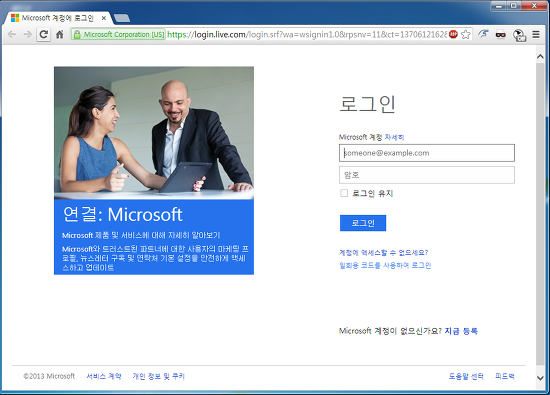Viewport: 550px width, 395px height.
Task: Open the 피드백 footer link
Action: tap(504, 376)
